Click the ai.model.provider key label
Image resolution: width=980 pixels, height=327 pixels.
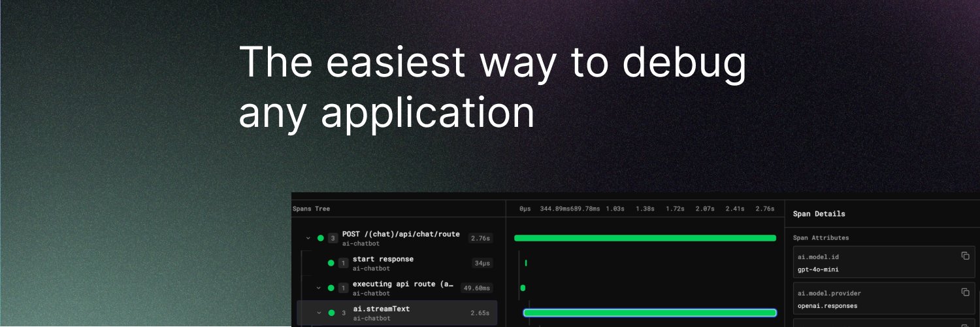coord(829,293)
